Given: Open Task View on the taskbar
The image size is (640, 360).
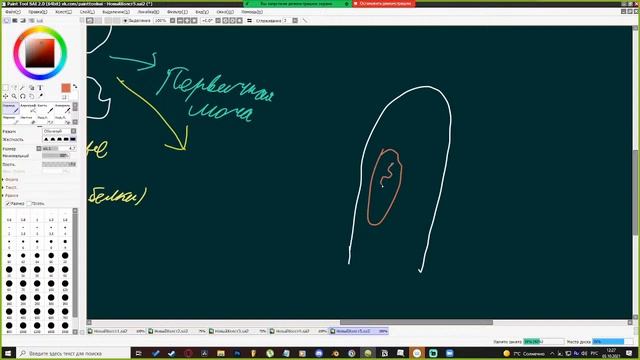Looking at the screenshot, I should coord(139,353).
